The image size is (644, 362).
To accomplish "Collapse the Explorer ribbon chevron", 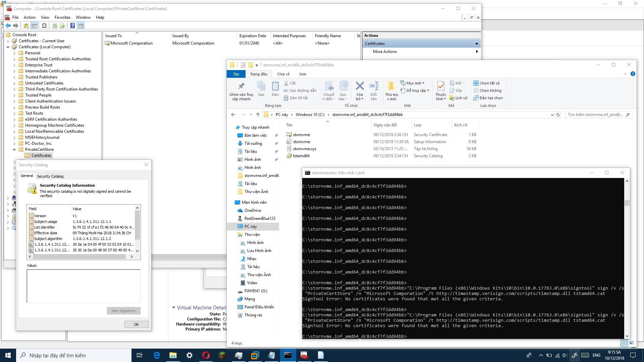I will (x=626, y=74).
